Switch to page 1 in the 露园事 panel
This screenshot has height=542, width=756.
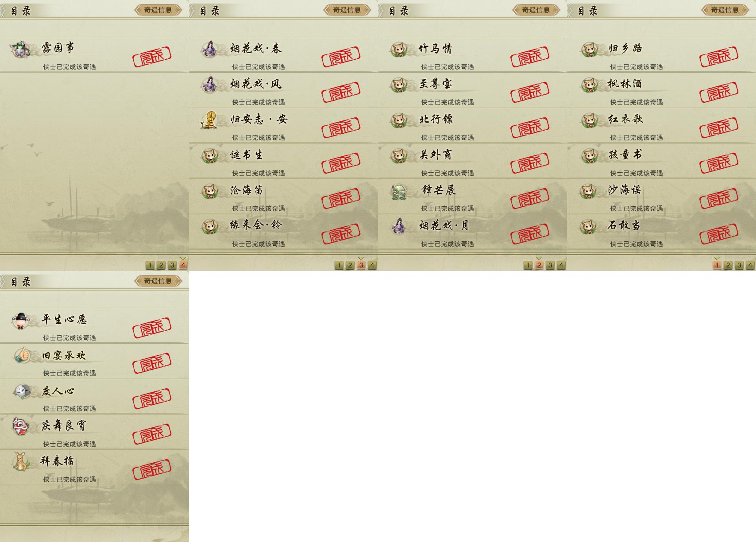(x=150, y=265)
